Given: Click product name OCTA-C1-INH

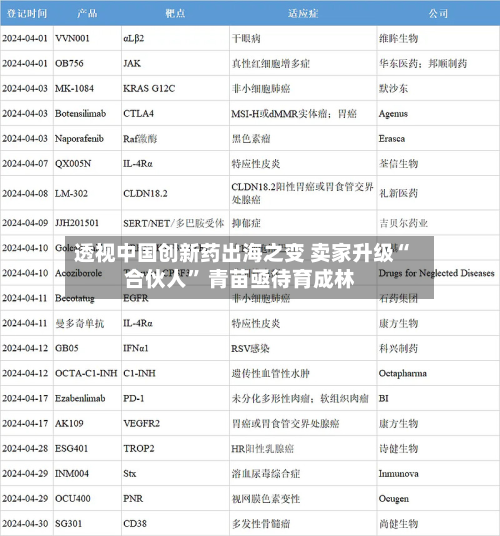Looking at the screenshot, I should pos(86,373).
